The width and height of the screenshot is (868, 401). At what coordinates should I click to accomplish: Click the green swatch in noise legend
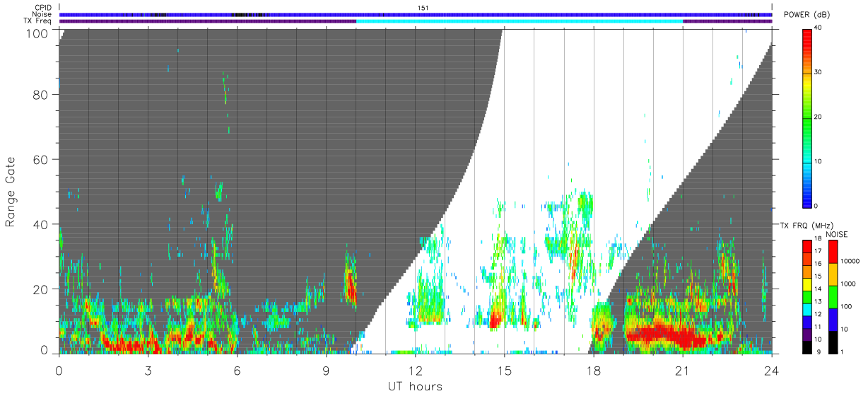832,296
